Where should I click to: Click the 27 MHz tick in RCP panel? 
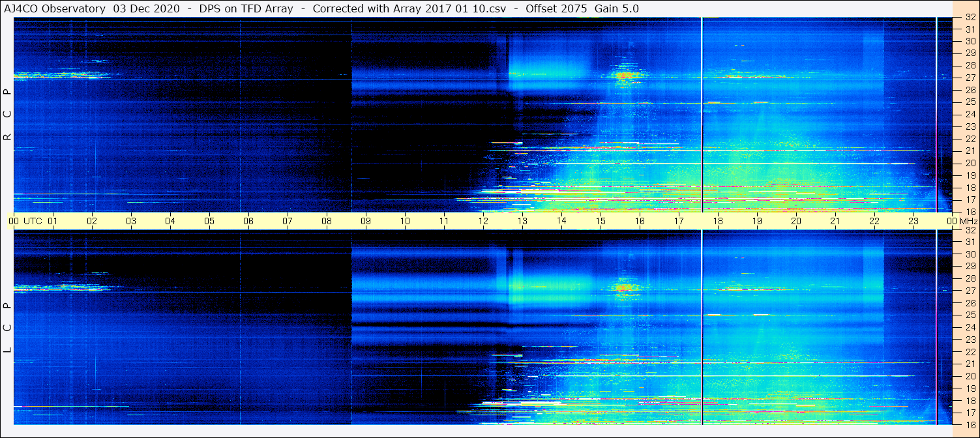[970, 78]
